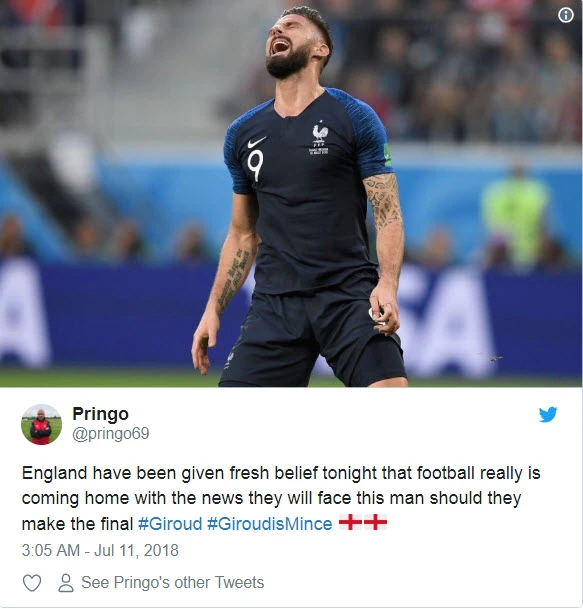This screenshot has height=609, width=583.
Task: Open Pringo's profile avatar picture
Action: point(41,424)
